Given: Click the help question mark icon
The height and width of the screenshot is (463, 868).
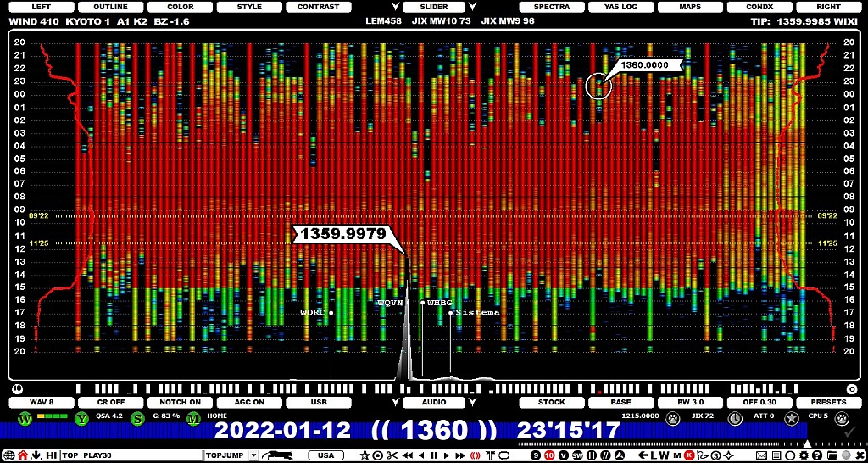Looking at the screenshot, I should [817, 455].
